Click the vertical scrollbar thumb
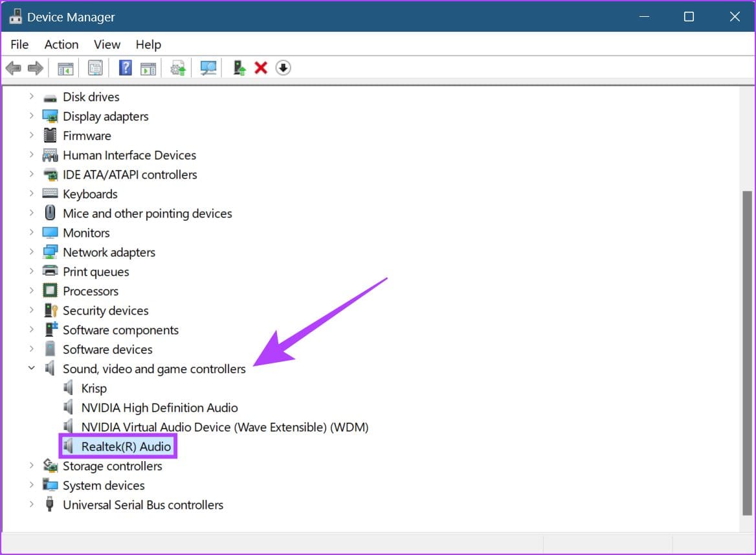 [x=747, y=353]
